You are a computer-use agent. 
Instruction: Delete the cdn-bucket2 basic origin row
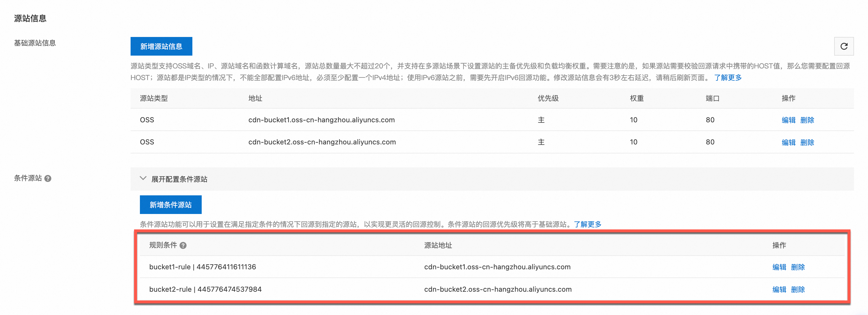coord(807,142)
